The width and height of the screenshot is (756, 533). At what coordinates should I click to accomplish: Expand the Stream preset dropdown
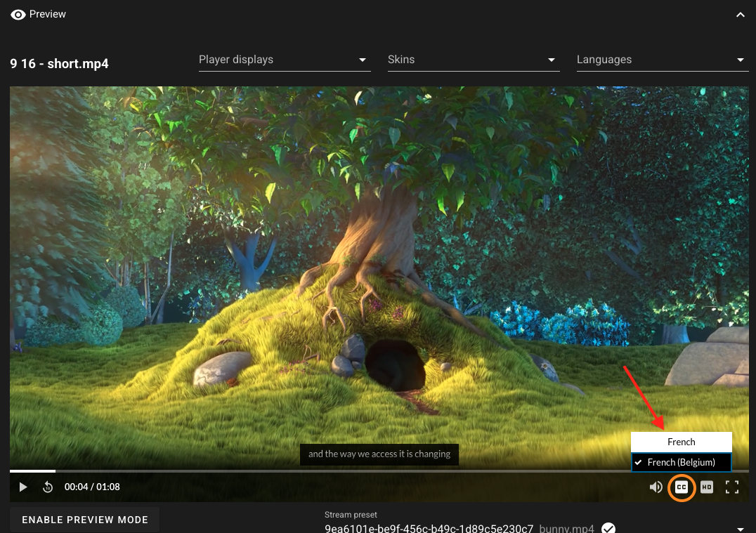pos(740,529)
